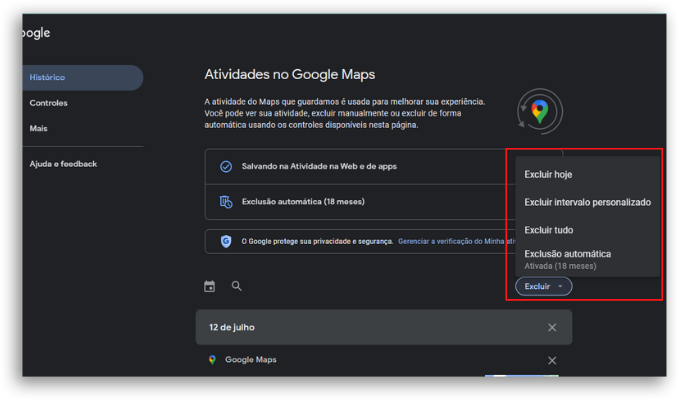Click the Google shield privacy icon
Screen dimensions: 700x400
(x=226, y=242)
